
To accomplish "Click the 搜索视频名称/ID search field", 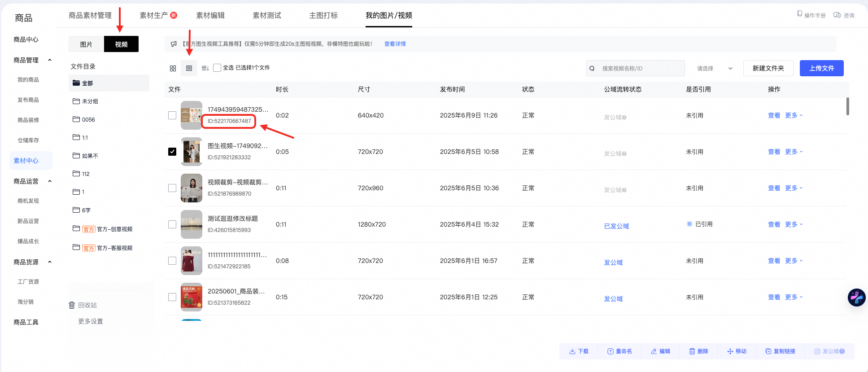I will tap(636, 68).
